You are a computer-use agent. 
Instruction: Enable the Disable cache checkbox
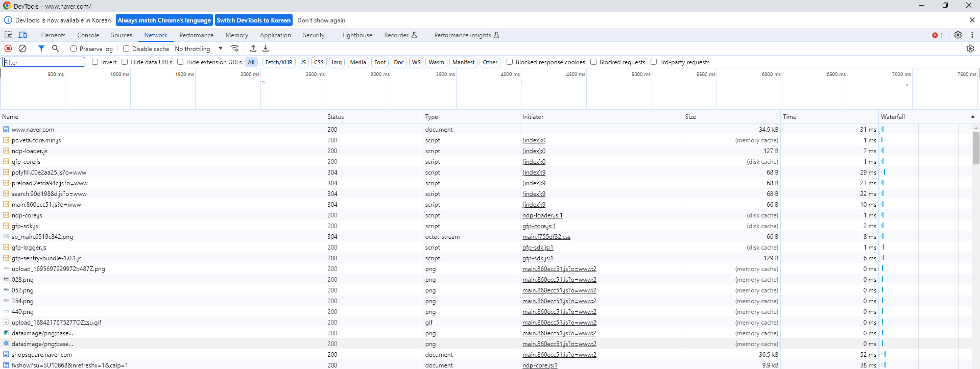(x=126, y=49)
